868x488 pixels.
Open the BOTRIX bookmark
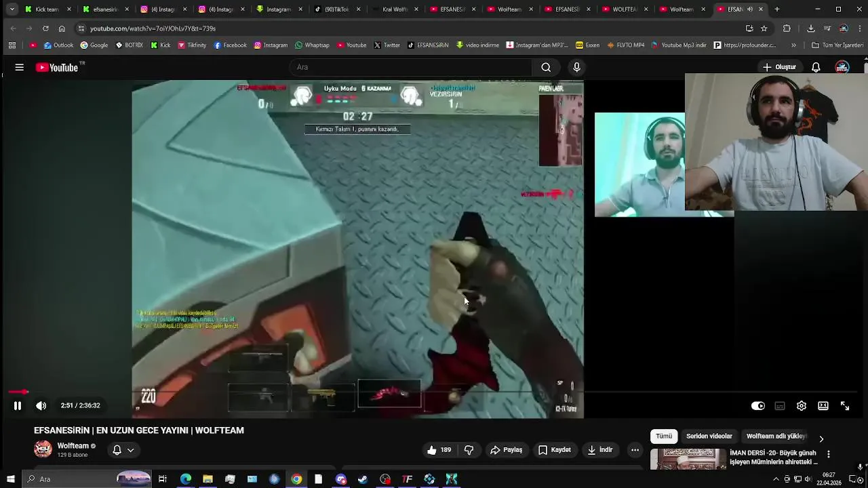click(x=129, y=45)
